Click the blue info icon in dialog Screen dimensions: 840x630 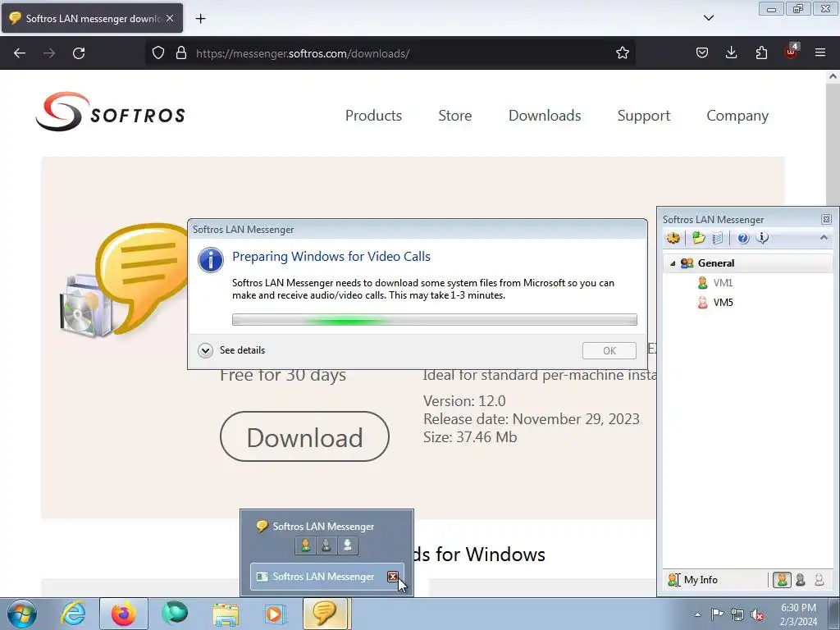point(211,260)
